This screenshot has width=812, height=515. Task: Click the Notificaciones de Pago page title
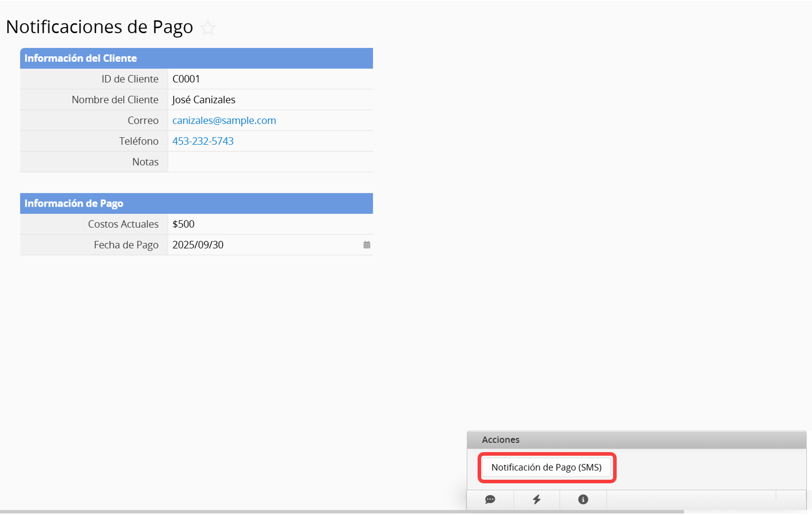tap(99, 27)
